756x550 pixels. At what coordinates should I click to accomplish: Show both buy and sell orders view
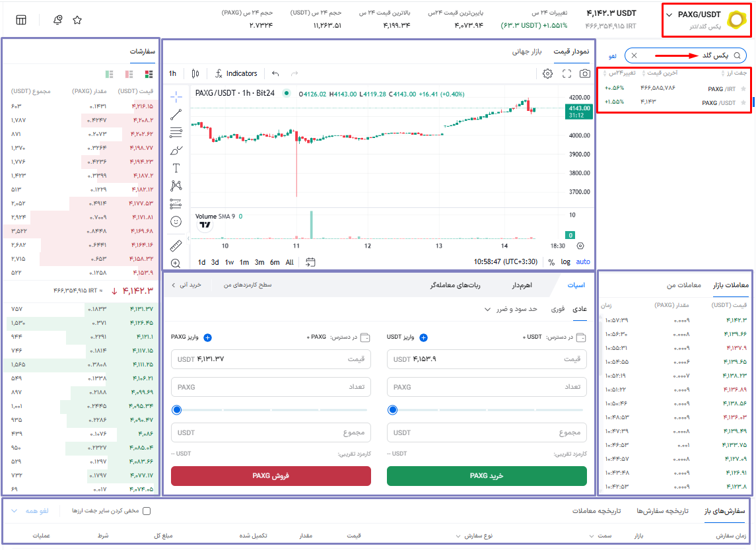[149, 74]
